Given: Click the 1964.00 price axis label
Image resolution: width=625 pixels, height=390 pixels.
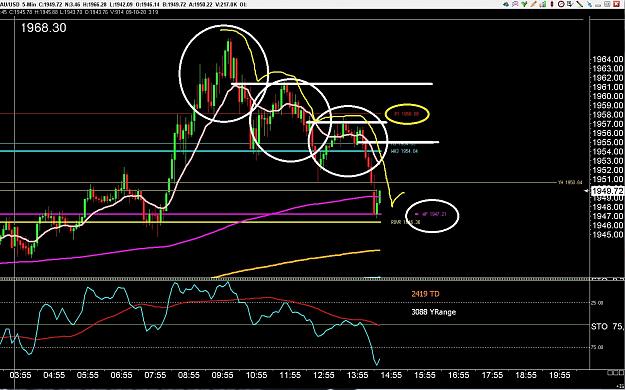Looking at the screenshot, I should click(608, 59).
